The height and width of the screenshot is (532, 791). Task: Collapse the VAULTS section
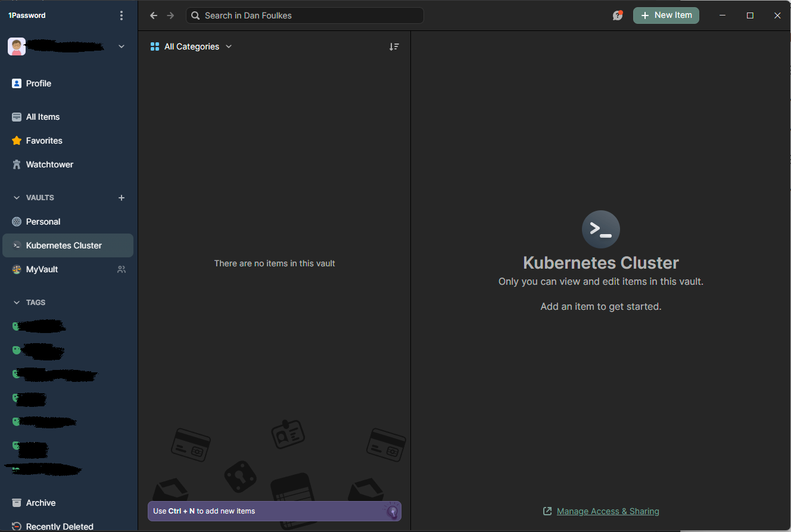click(16, 197)
